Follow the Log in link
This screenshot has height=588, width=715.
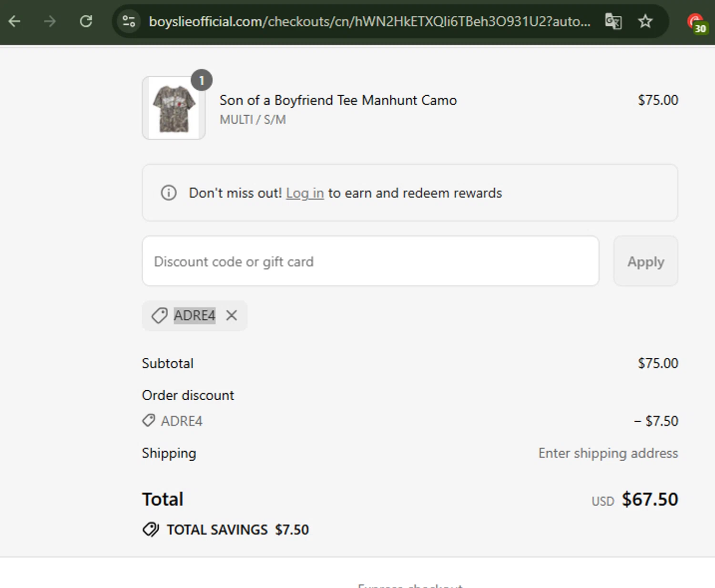pyautogui.click(x=305, y=193)
